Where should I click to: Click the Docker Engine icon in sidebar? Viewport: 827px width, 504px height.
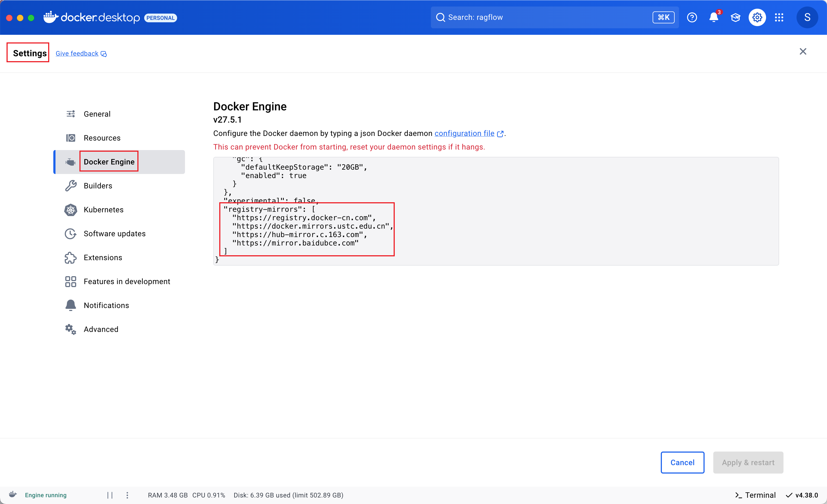[x=70, y=162]
